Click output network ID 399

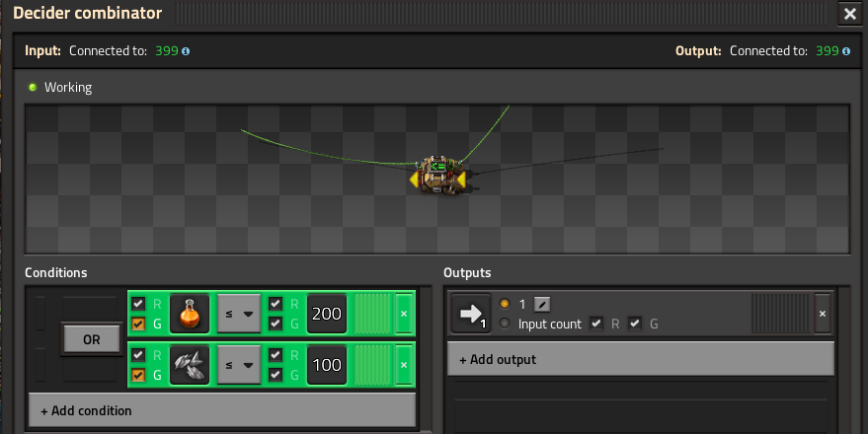(828, 51)
